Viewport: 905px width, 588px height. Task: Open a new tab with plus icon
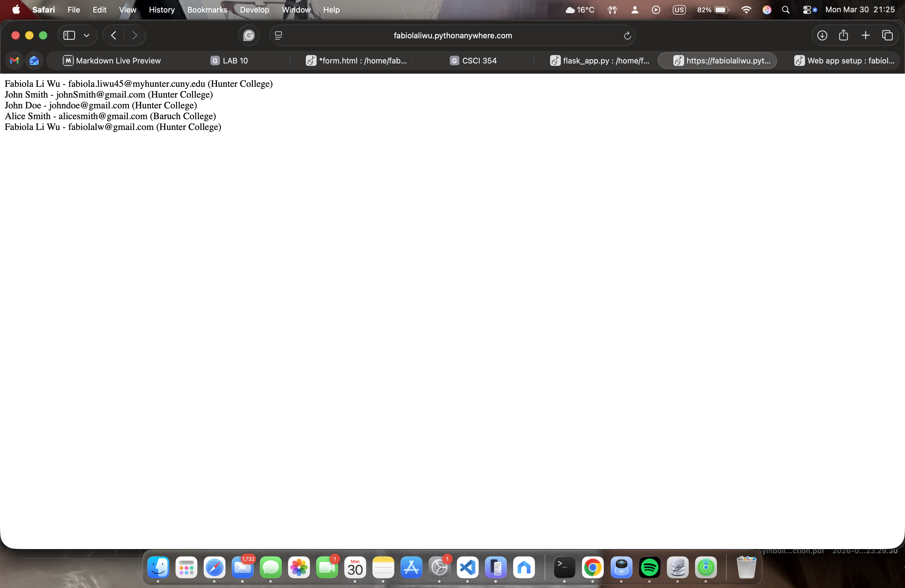click(x=865, y=35)
